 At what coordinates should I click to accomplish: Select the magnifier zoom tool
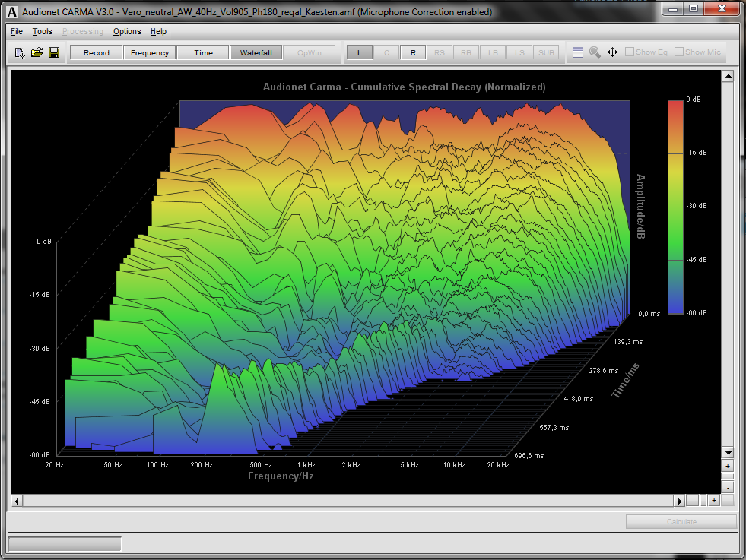[x=595, y=52]
